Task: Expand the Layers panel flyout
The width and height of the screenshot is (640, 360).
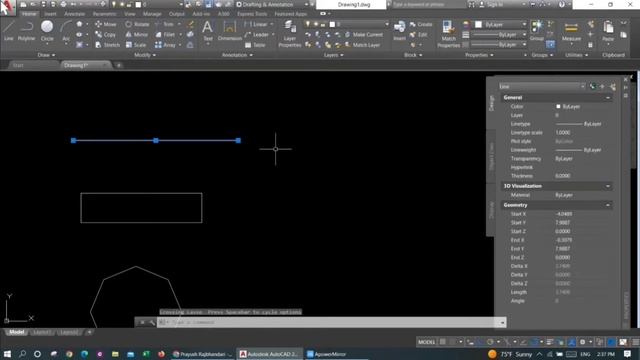Action: [x=333, y=55]
